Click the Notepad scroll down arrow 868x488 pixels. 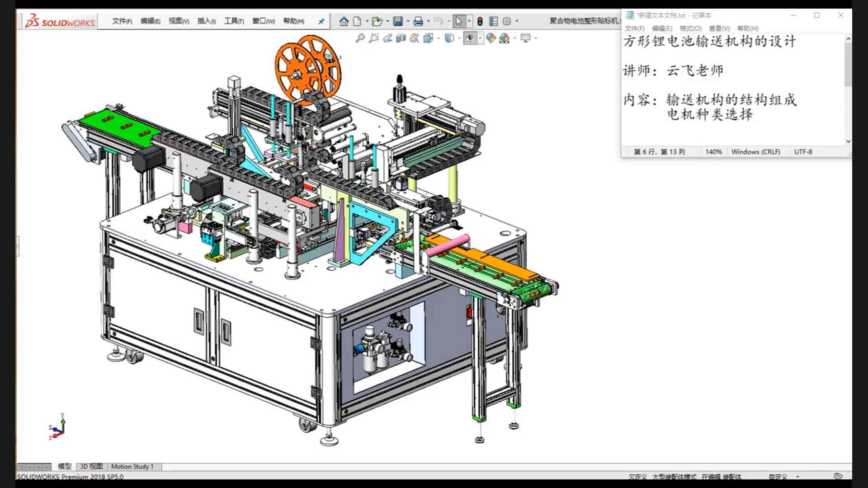pyautogui.click(x=848, y=141)
